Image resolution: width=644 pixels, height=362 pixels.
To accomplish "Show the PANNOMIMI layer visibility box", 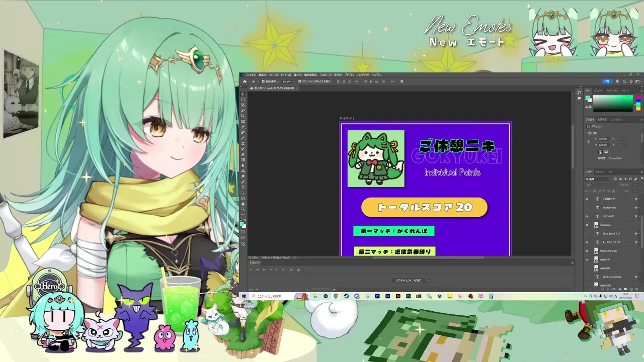I will [587, 208].
